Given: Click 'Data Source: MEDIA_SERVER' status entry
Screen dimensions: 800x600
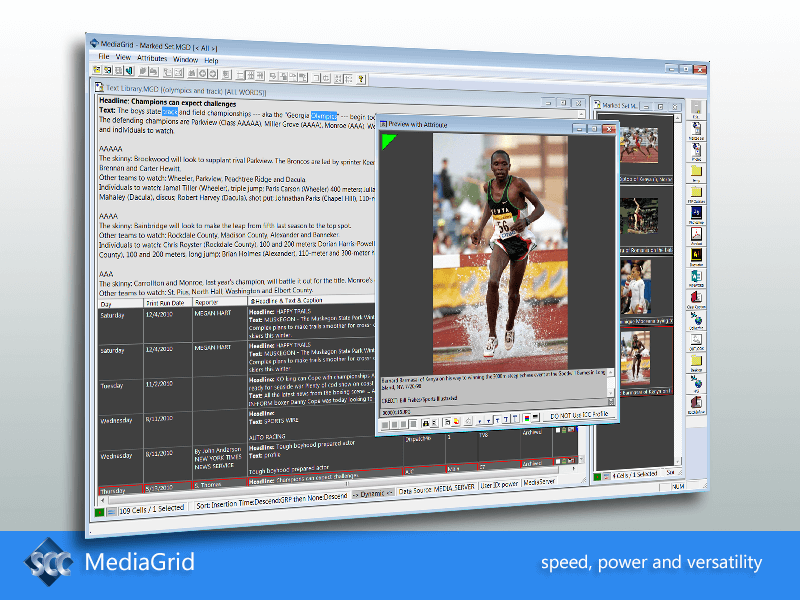Looking at the screenshot, I should (437, 489).
